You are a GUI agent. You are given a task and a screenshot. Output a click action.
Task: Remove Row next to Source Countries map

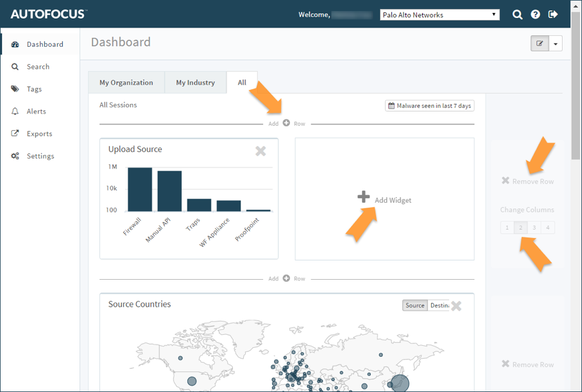click(527, 364)
